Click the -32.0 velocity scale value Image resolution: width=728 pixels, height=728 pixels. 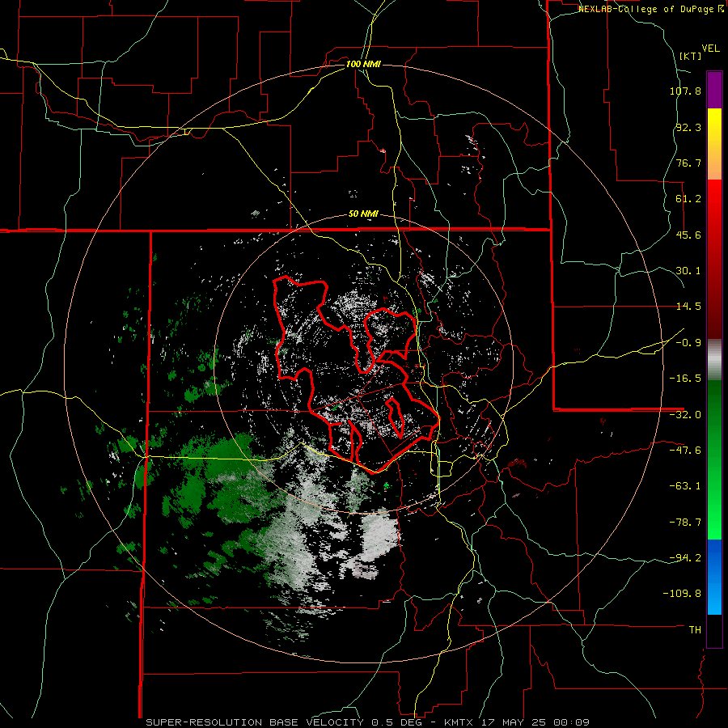685,415
